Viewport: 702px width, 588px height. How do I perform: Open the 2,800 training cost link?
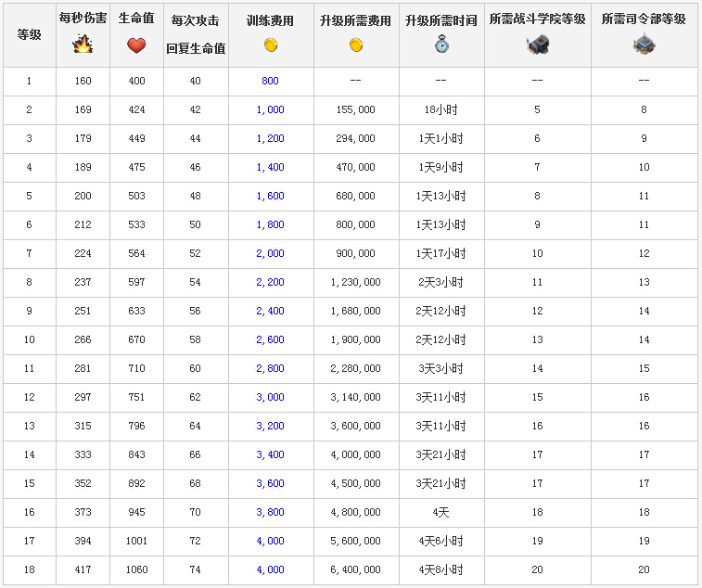(x=270, y=369)
